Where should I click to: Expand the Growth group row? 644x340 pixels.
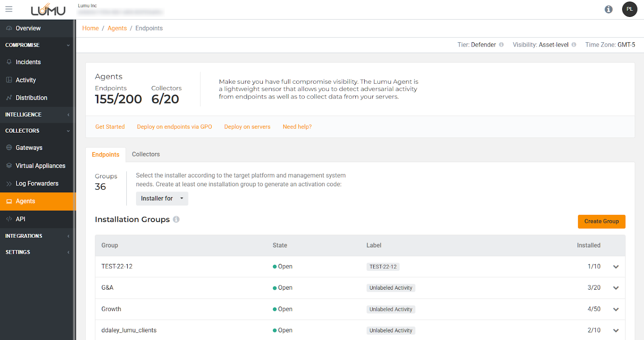click(616, 309)
